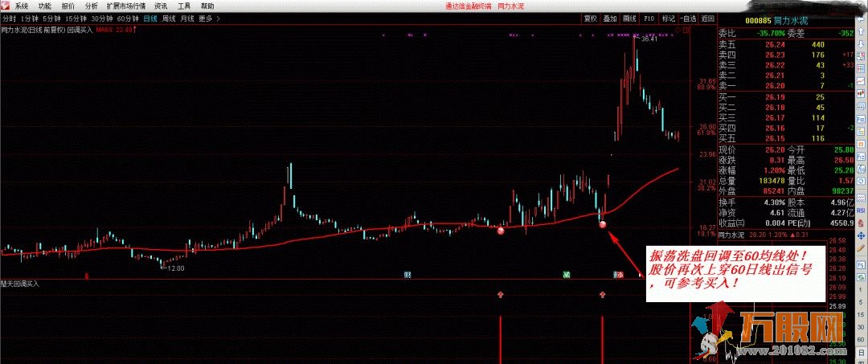Open the 扩展市场行情 menu
868x364 pixels.
126,6
